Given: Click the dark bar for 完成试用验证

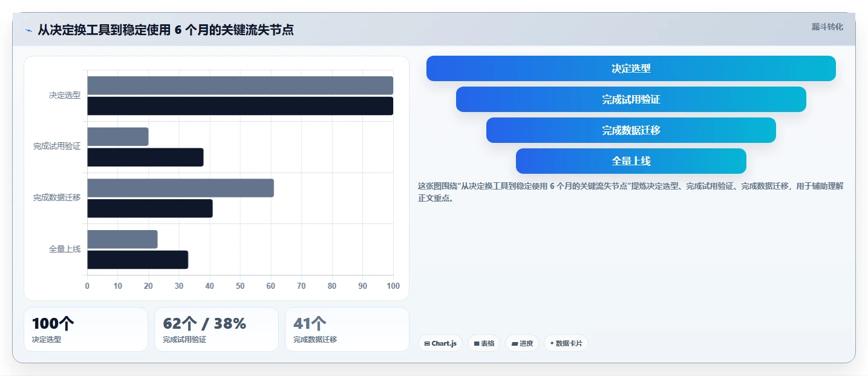Looking at the screenshot, I should 145,157.
